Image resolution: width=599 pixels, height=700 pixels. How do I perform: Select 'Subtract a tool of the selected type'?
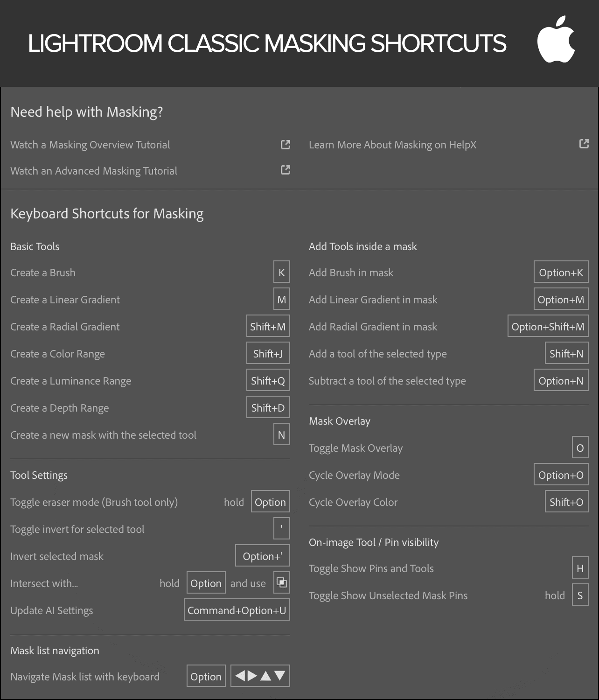[x=388, y=381]
